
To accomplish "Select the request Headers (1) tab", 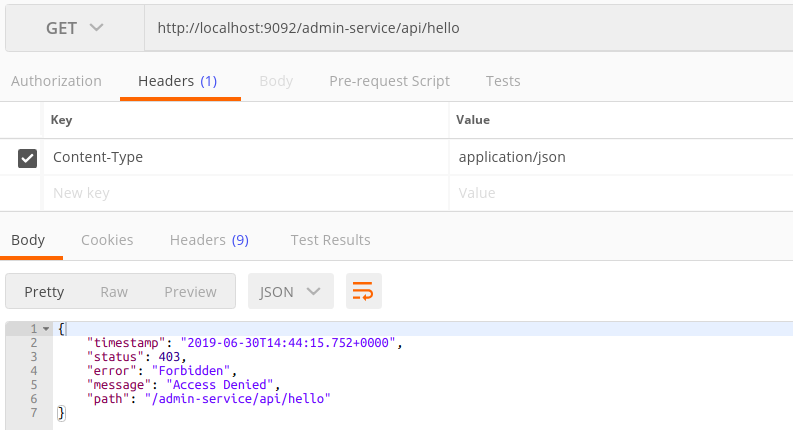I will (178, 81).
